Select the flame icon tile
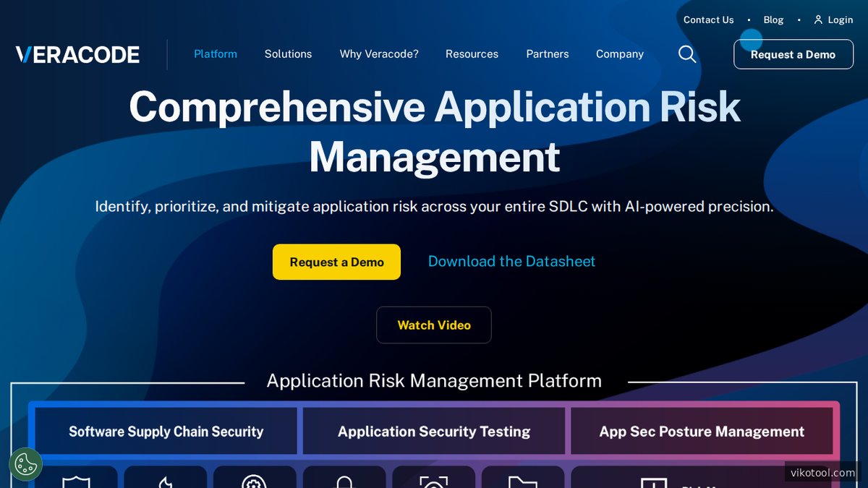The height and width of the screenshot is (488, 868). 165,479
